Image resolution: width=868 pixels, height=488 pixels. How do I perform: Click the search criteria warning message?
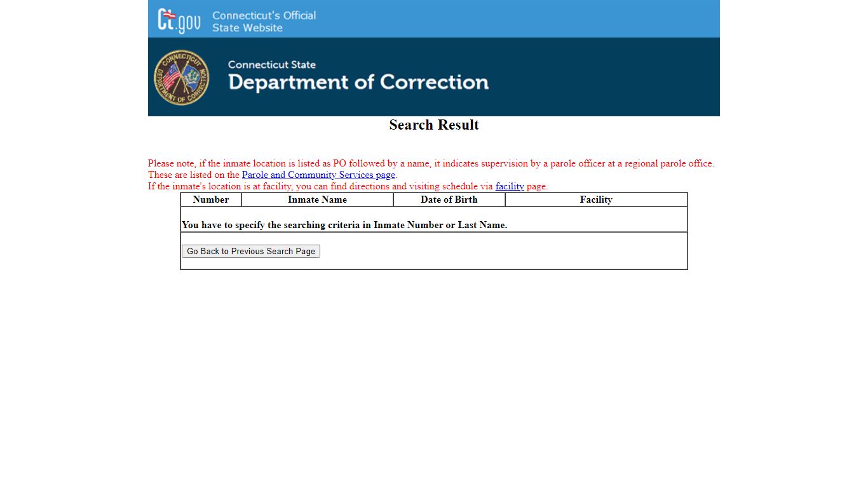tap(345, 225)
